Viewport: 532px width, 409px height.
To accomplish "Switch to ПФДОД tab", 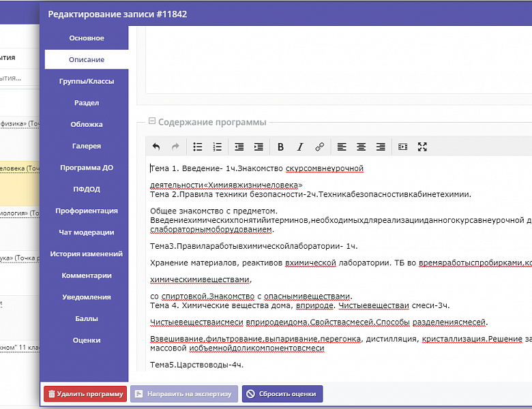I will tap(87, 190).
